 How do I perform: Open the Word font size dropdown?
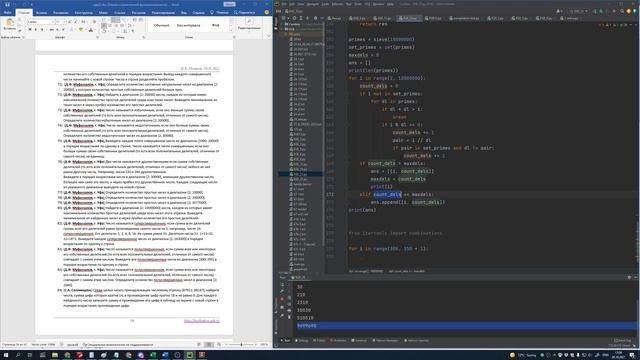[64, 22]
